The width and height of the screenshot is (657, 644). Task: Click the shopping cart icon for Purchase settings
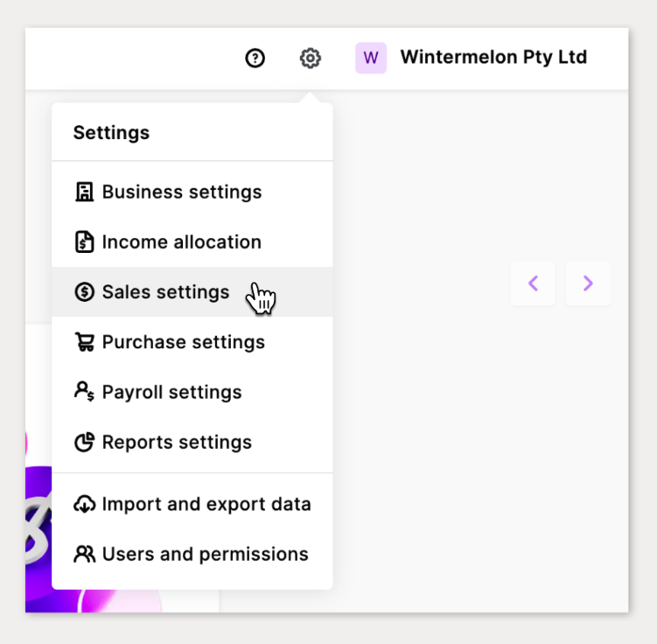tap(85, 342)
